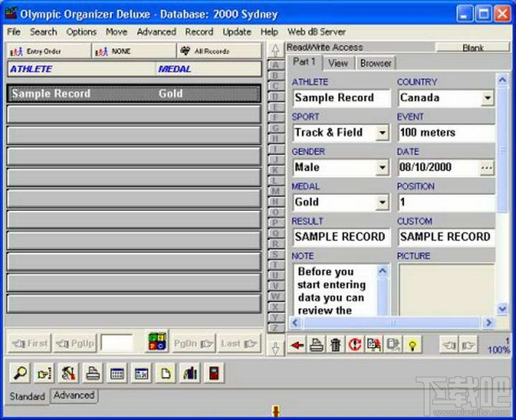The image size is (516, 420).
Task: Open the Medal dropdown showing Gold
Action: [382, 202]
